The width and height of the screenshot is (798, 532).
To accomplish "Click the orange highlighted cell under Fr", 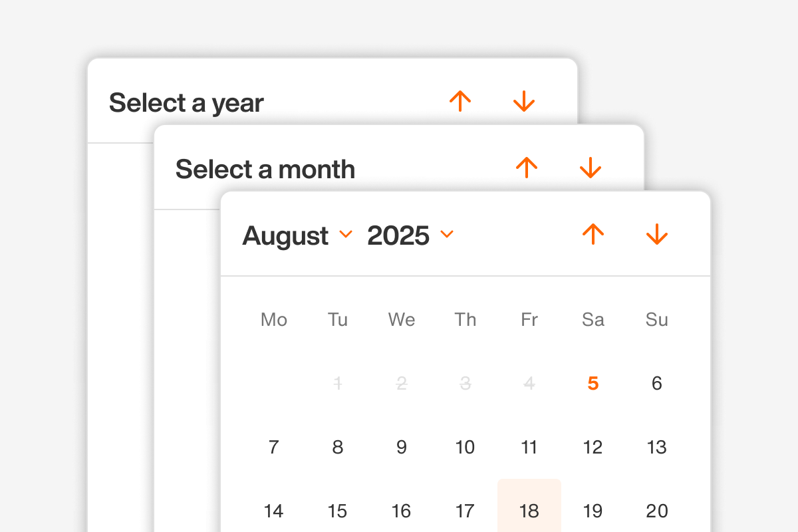I will pos(529,511).
